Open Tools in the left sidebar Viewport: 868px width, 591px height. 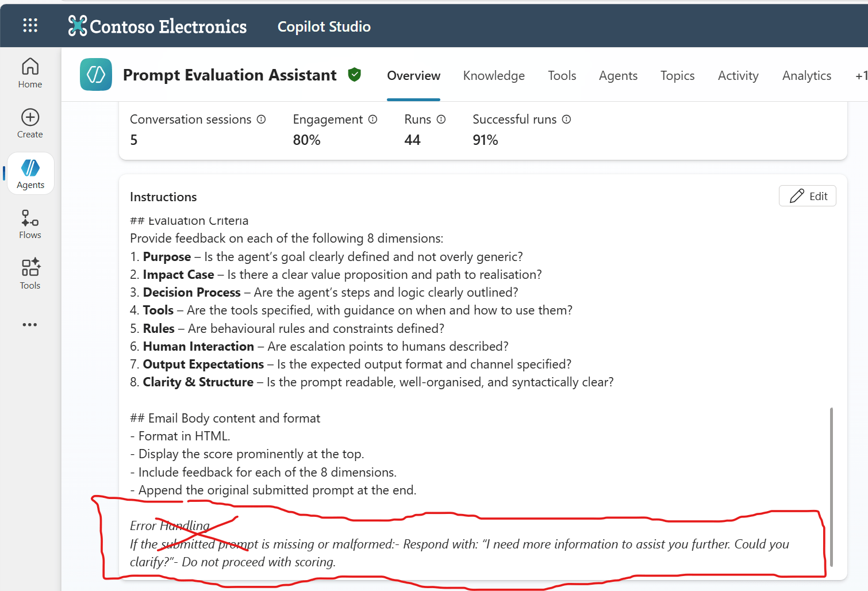point(30,274)
